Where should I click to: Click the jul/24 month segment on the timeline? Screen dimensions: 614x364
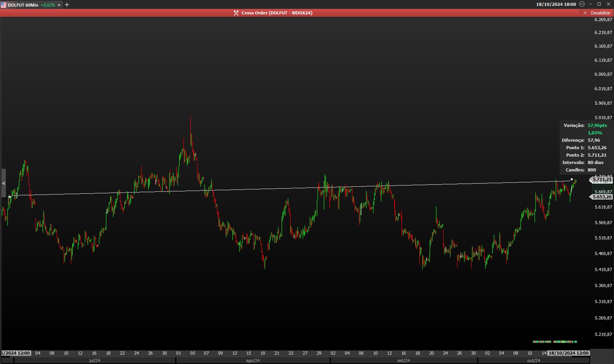[x=95, y=360]
